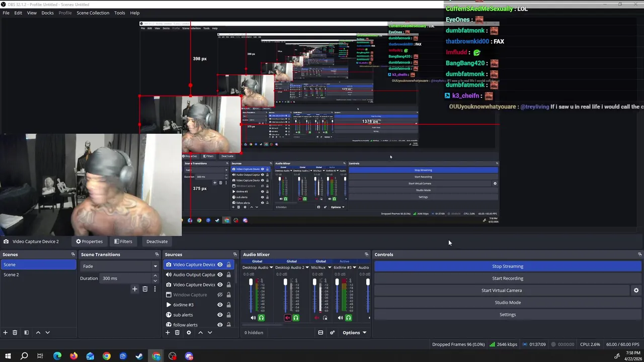Open Windows Start menu
This screenshot has width=644, height=362.
[x=8, y=356]
